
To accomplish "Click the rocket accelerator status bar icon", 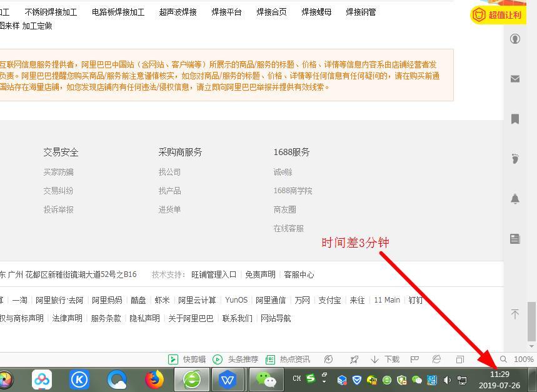I will coord(354,359).
